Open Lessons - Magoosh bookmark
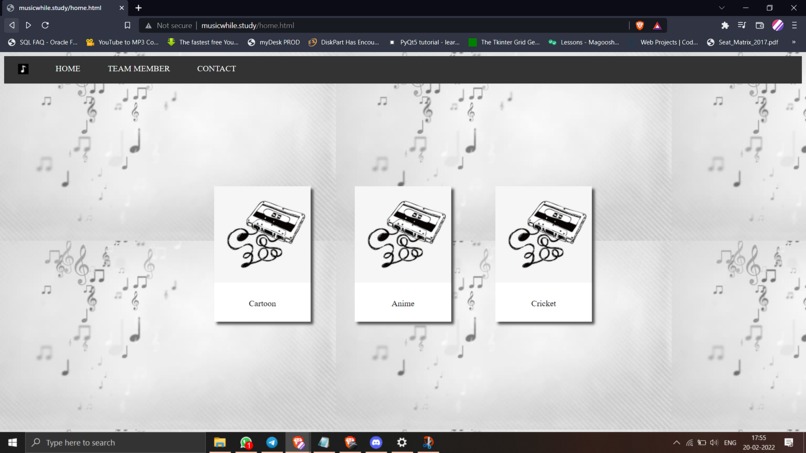Viewport: 806px width, 453px height. point(584,42)
